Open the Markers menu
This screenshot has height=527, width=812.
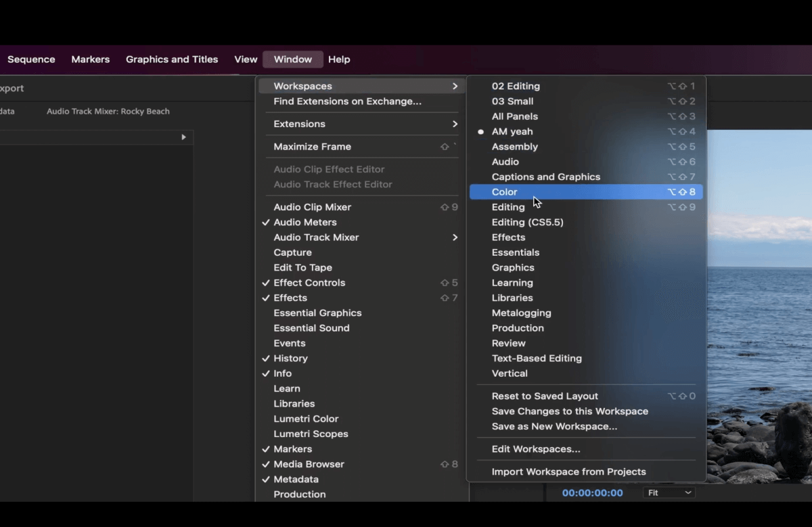click(91, 60)
